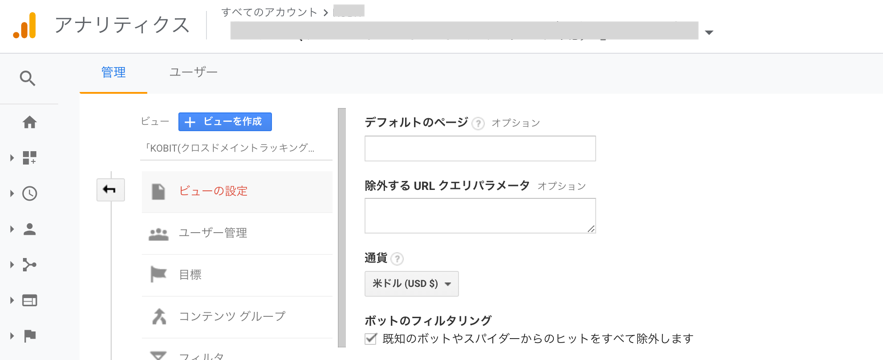This screenshot has height=360, width=883.
Task: Open search with the magnifier icon
Action: coord(28,78)
